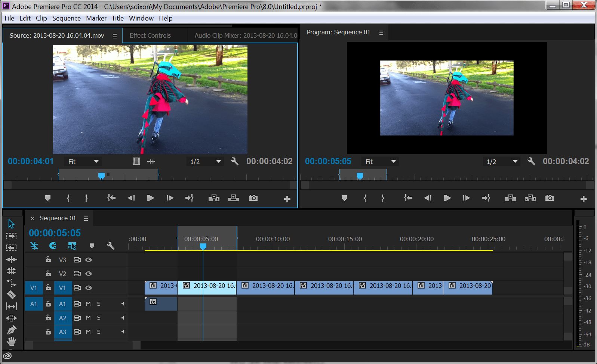The image size is (597, 364).
Task: Step forward one frame in Source monitor
Action: click(170, 198)
